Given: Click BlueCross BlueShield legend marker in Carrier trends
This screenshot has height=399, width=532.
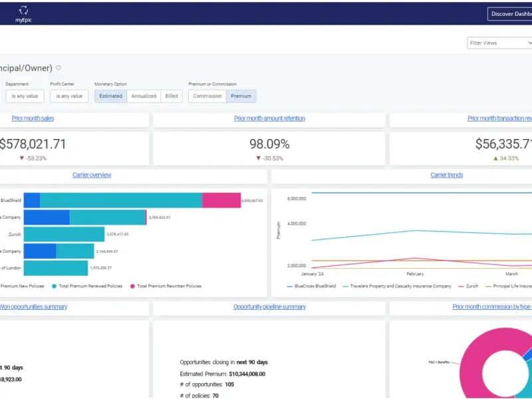Looking at the screenshot, I should (x=289, y=287).
